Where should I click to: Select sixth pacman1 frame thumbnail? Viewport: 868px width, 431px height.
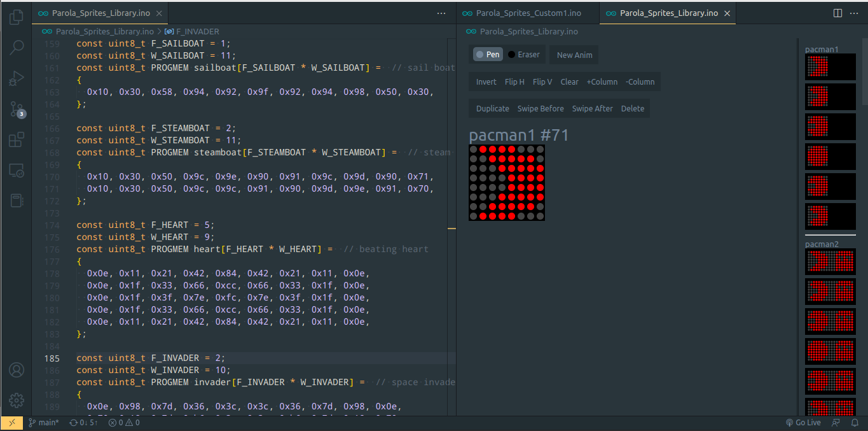[830, 216]
